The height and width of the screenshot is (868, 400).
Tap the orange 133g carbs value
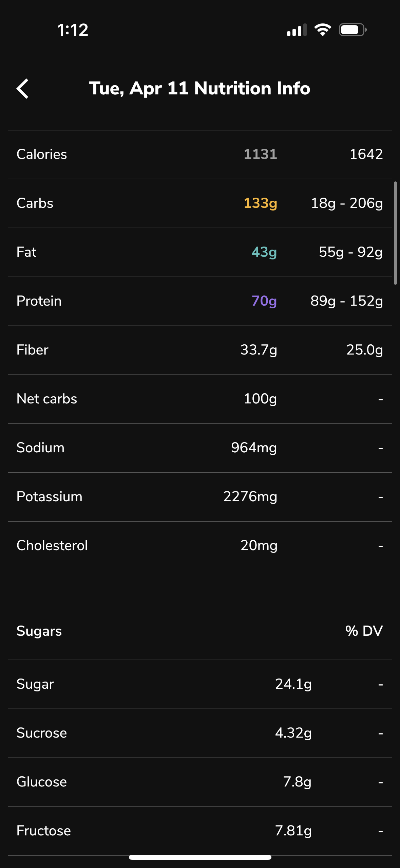[x=260, y=203]
